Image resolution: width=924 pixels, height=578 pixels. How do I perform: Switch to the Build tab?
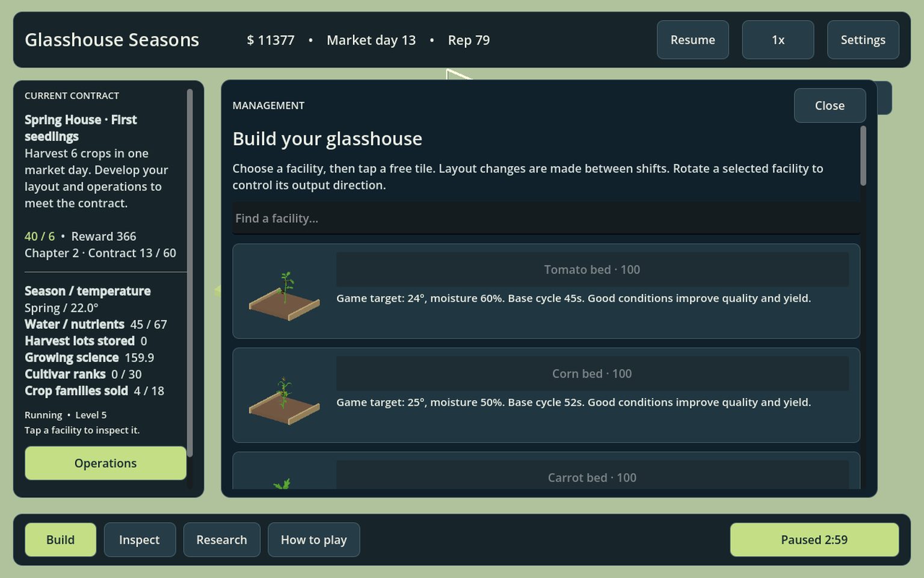click(x=60, y=539)
